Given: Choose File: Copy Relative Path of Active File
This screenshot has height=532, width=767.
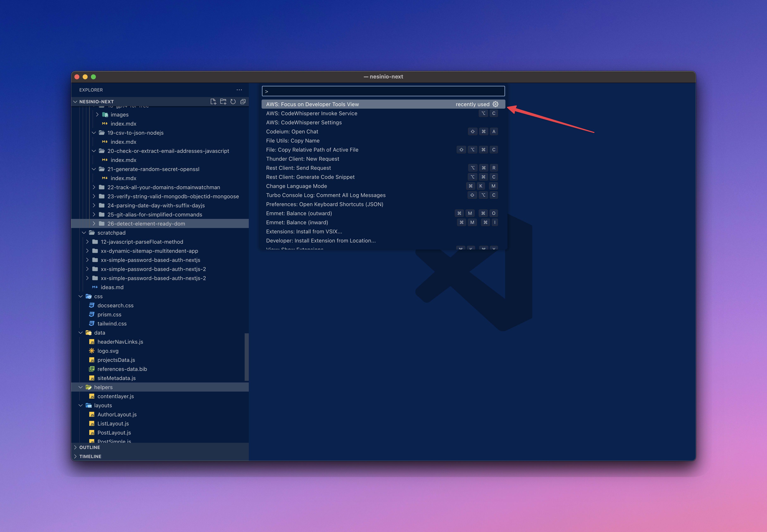Looking at the screenshot, I should point(383,150).
